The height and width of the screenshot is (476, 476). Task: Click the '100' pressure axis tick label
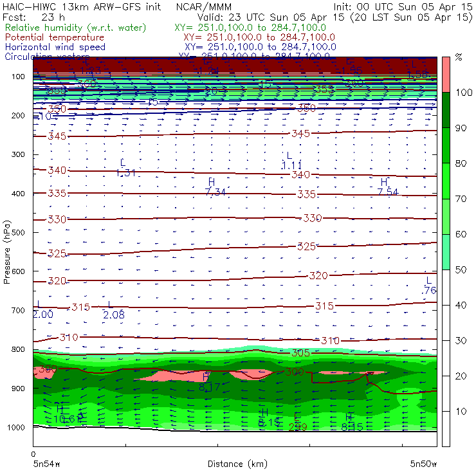pos(18,77)
